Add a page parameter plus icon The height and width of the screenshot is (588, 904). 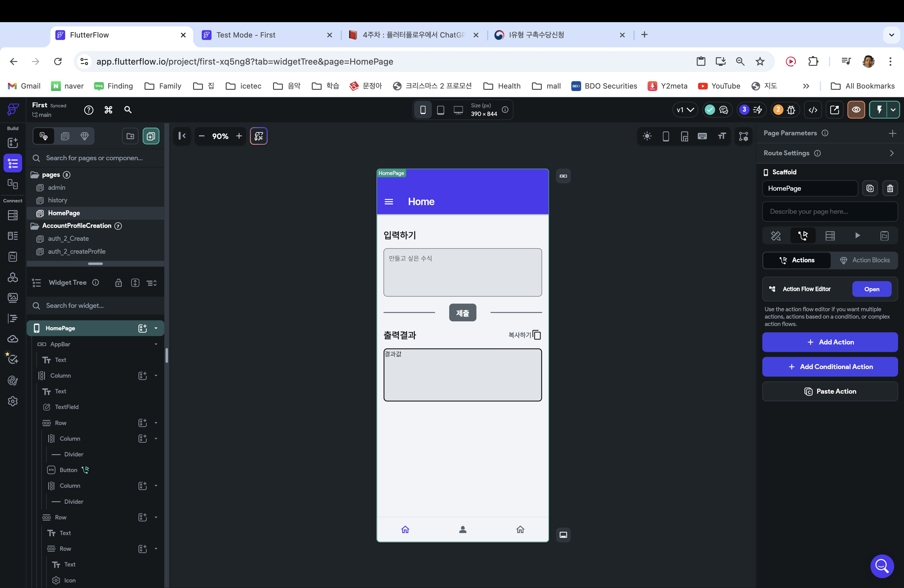[893, 133]
